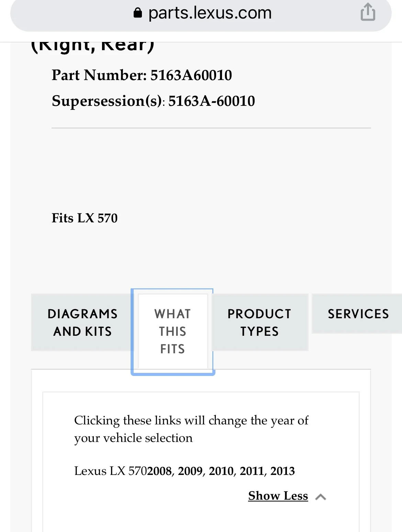Click the padlock icon beside the URL
This screenshot has height=532, width=402.
tap(138, 13)
